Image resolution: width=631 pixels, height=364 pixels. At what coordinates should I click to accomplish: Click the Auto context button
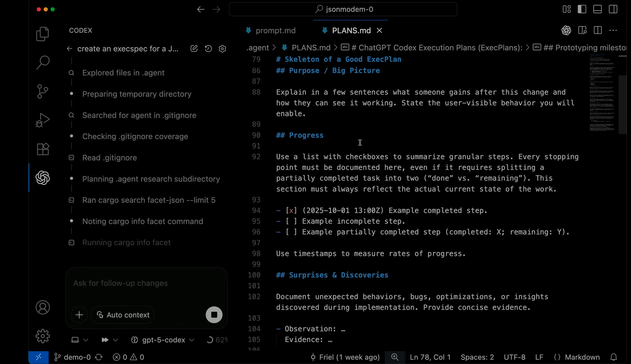123,315
